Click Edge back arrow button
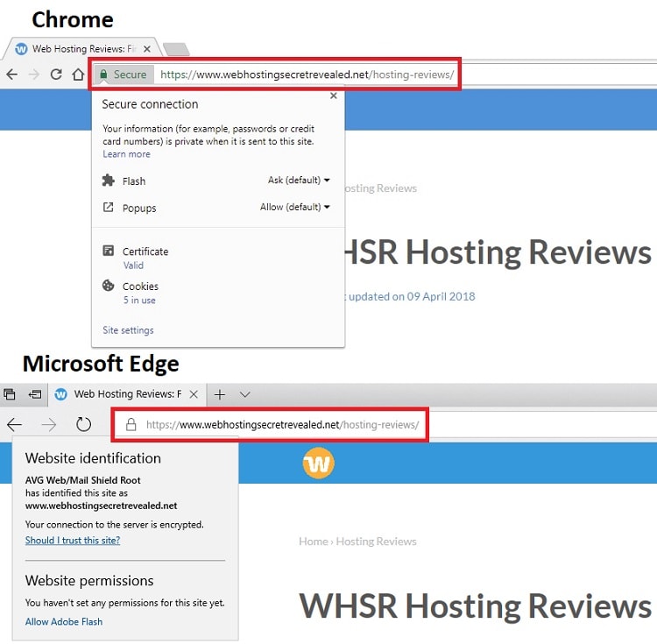 pos(15,424)
